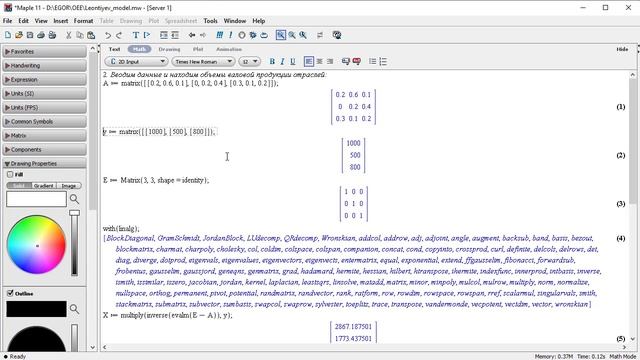Go back with the left arrow icon

[x=192, y=35]
